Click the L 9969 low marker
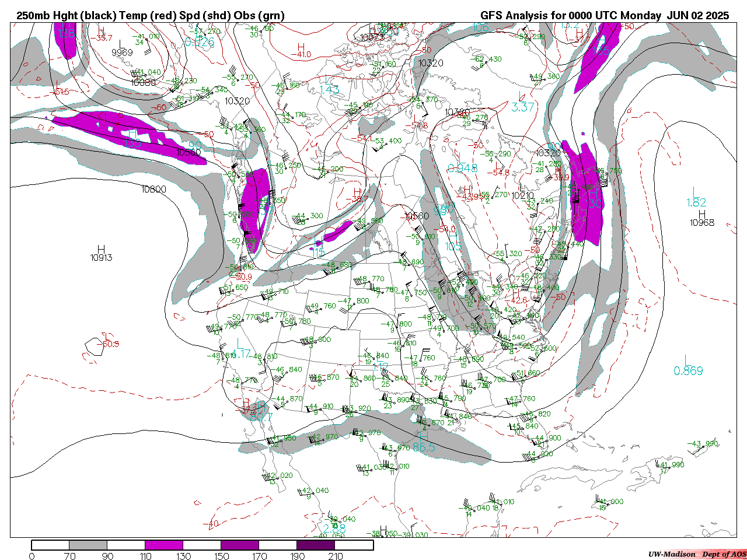Image resolution: width=747 pixels, height=560 pixels. 122,48
